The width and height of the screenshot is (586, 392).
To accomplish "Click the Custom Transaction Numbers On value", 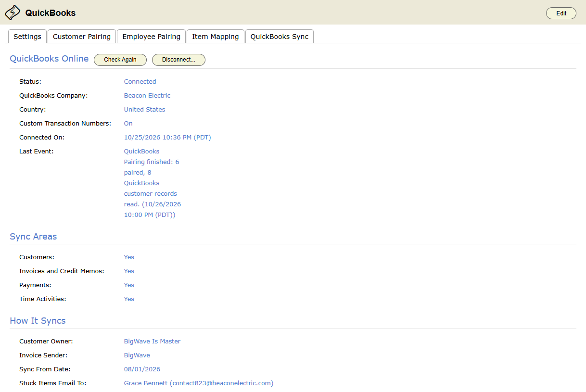I will pos(128,124).
